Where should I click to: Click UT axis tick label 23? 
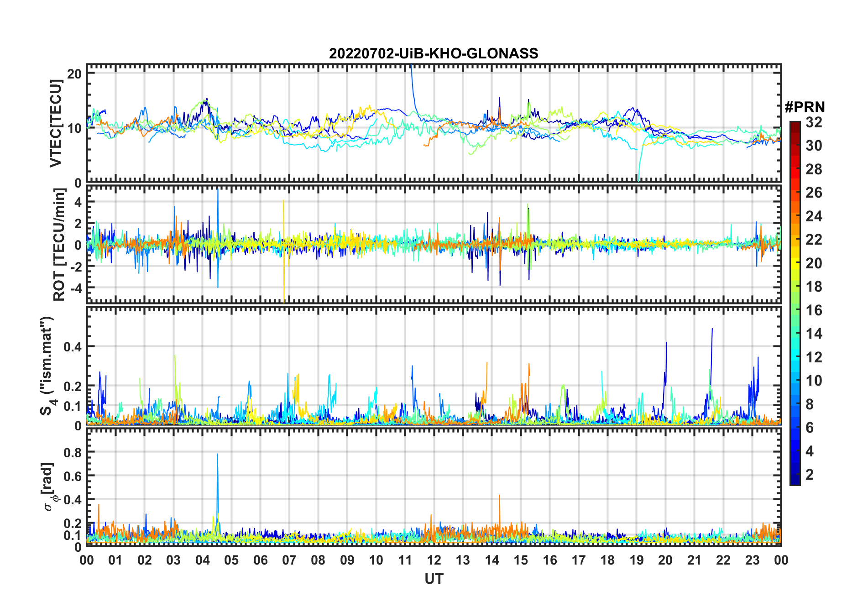752,560
